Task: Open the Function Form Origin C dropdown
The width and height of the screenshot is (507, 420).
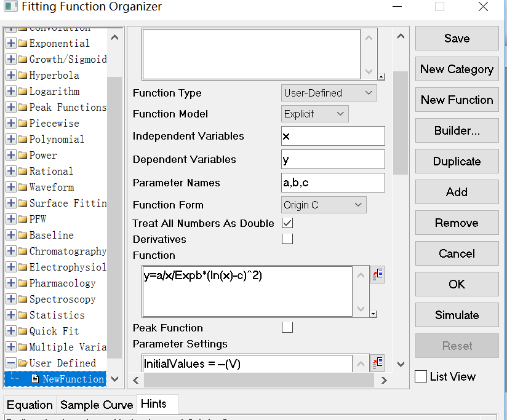Action: point(323,205)
